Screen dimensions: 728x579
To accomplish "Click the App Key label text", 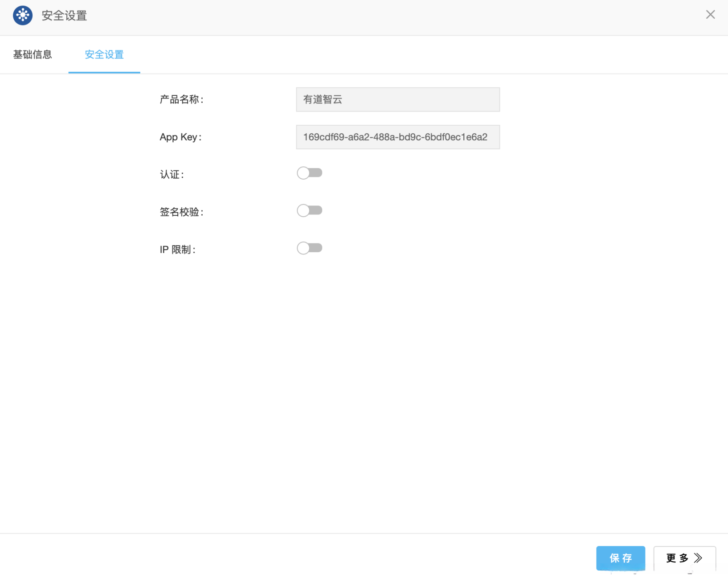I will pos(180,137).
